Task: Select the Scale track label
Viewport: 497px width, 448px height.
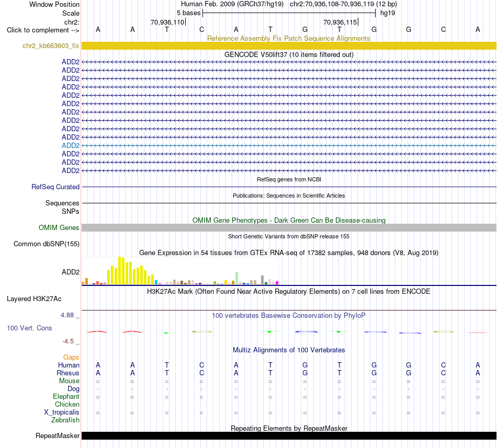Action: (x=71, y=13)
